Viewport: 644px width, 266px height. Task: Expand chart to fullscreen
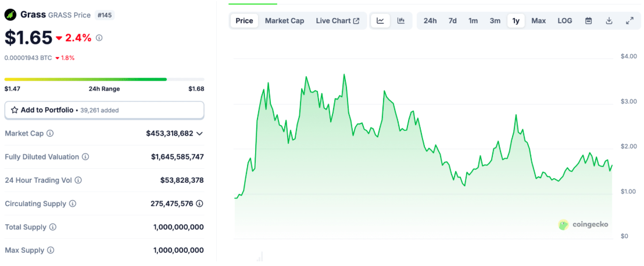(x=629, y=21)
